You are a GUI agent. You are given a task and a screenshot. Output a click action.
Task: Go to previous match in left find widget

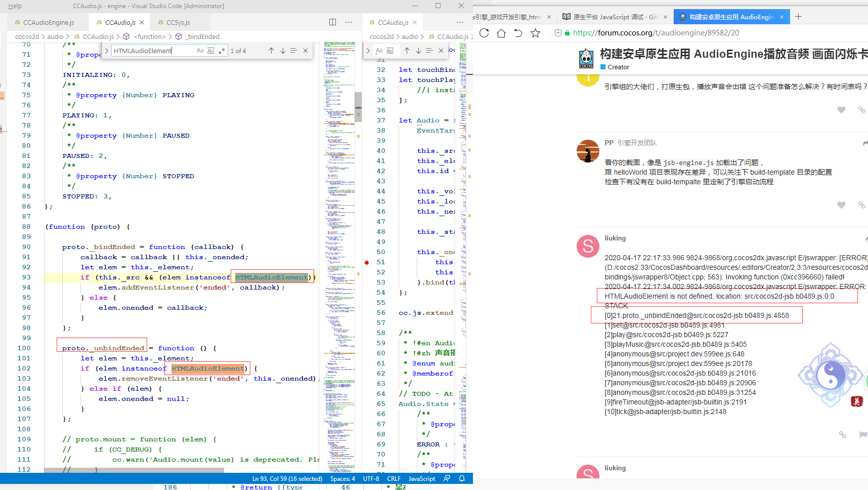[271, 51]
